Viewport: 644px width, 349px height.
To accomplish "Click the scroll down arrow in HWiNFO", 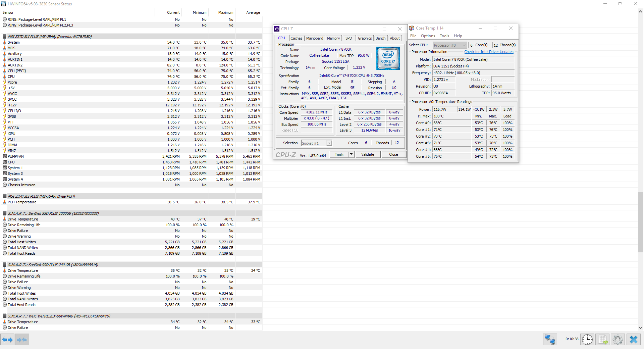I will tap(640, 328).
